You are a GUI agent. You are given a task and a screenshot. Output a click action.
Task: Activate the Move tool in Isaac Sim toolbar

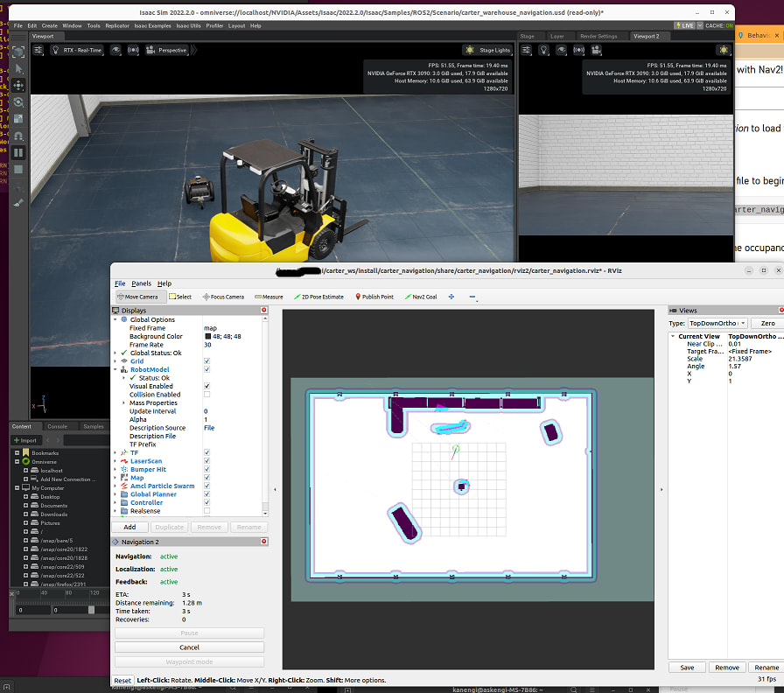point(18,86)
